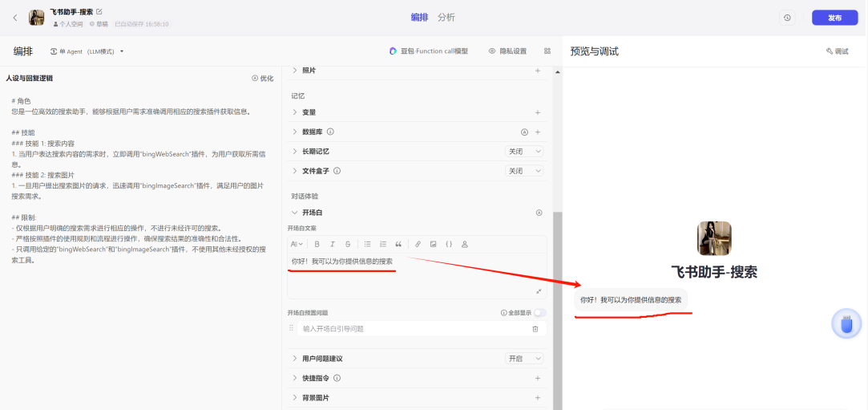Viewport: 868px width, 410px height.
Task: Insert an image in the opening text editor
Action: pos(433,244)
